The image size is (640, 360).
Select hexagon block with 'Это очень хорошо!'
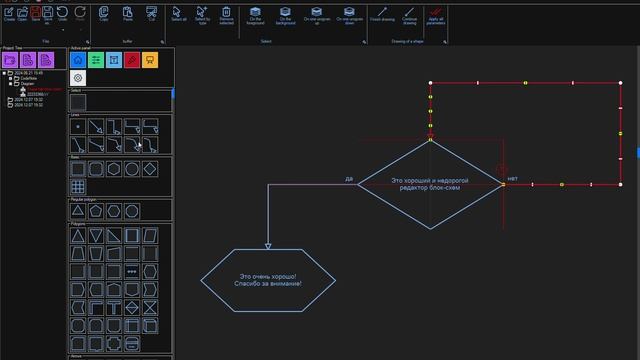[x=268, y=280]
